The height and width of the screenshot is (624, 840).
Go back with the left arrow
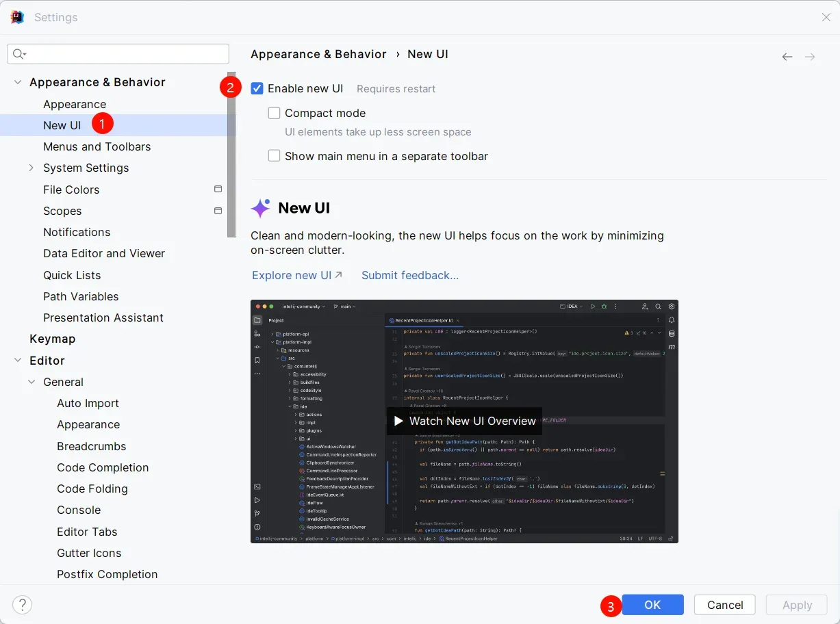pyautogui.click(x=787, y=57)
